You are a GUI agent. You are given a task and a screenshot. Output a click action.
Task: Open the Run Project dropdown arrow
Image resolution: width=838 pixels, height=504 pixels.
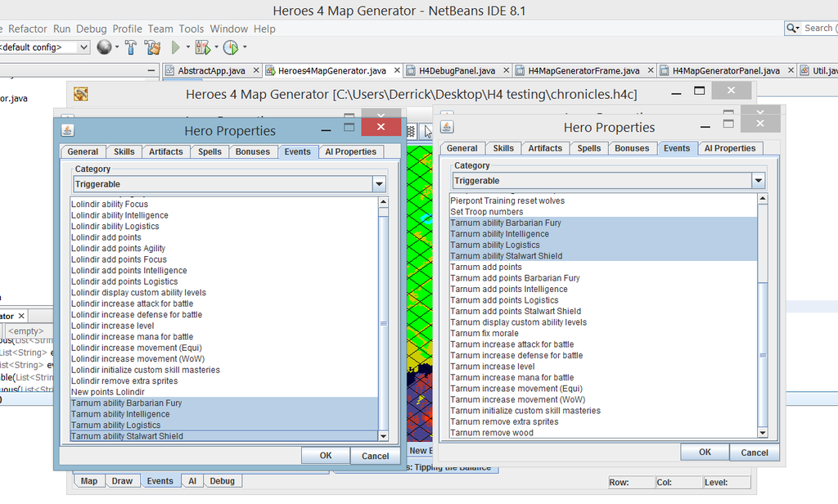coord(187,47)
